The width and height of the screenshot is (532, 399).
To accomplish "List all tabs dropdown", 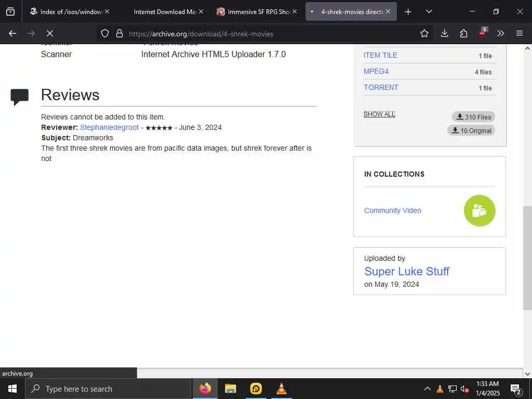I will 429,11.
